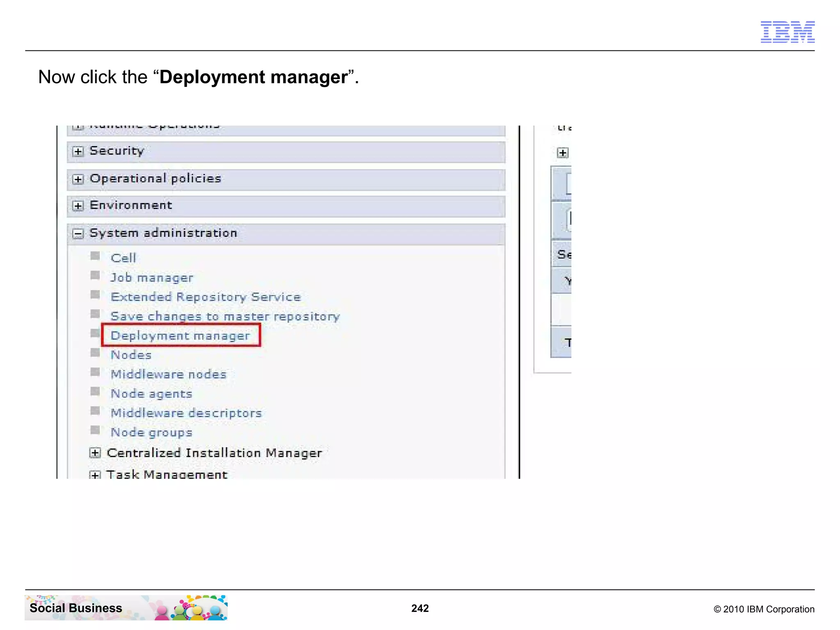Click Save changes to master repository
This screenshot has width=840, height=630.
[x=225, y=316]
